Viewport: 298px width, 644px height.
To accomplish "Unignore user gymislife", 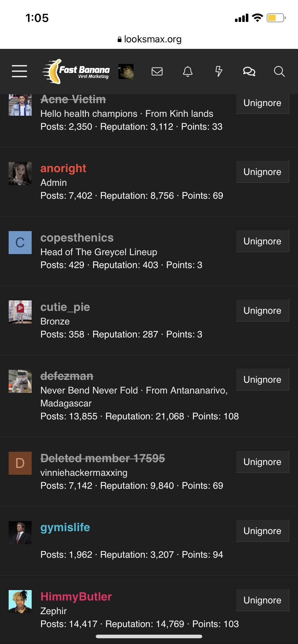I will click(262, 531).
